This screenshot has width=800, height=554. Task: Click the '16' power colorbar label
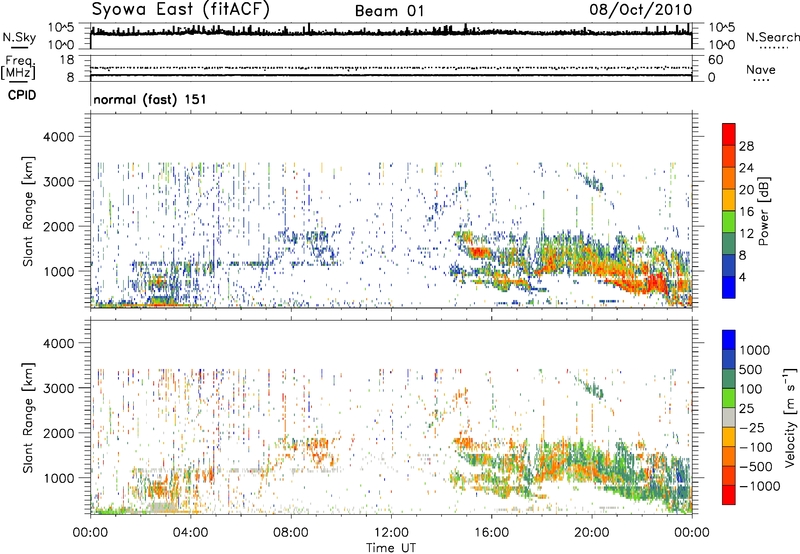point(746,212)
